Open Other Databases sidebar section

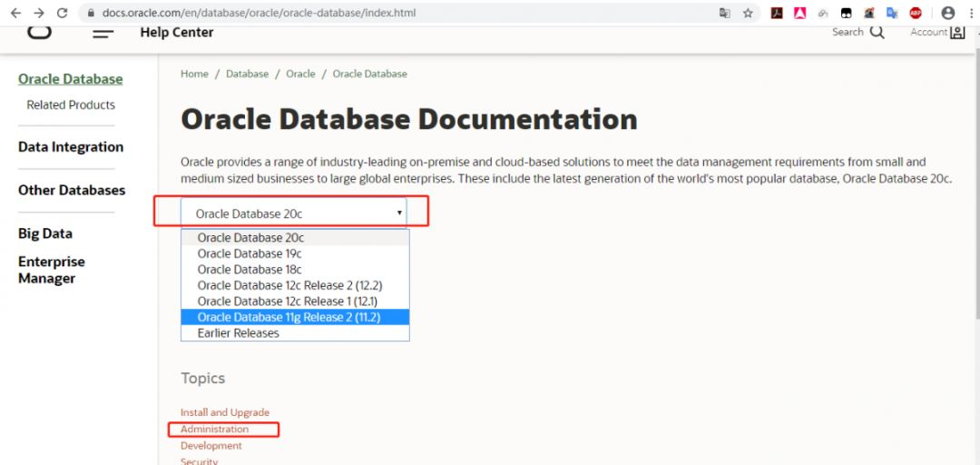[x=72, y=190]
